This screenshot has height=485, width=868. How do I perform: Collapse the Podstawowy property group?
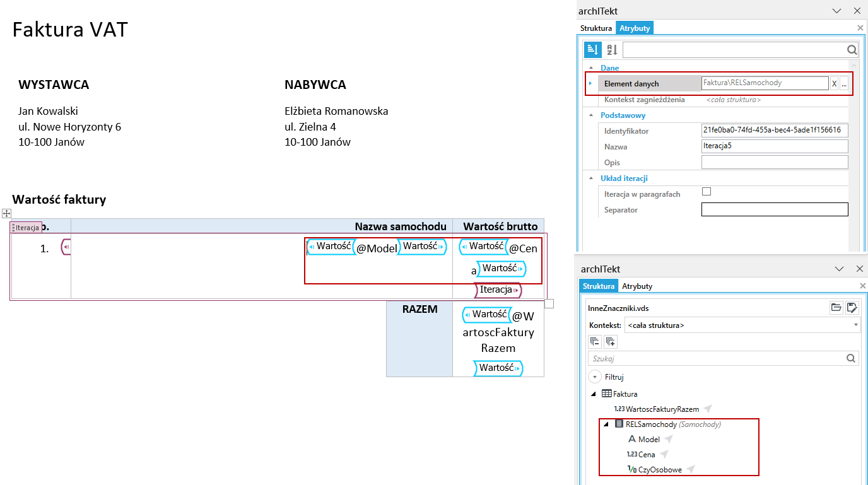pyautogui.click(x=591, y=115)
